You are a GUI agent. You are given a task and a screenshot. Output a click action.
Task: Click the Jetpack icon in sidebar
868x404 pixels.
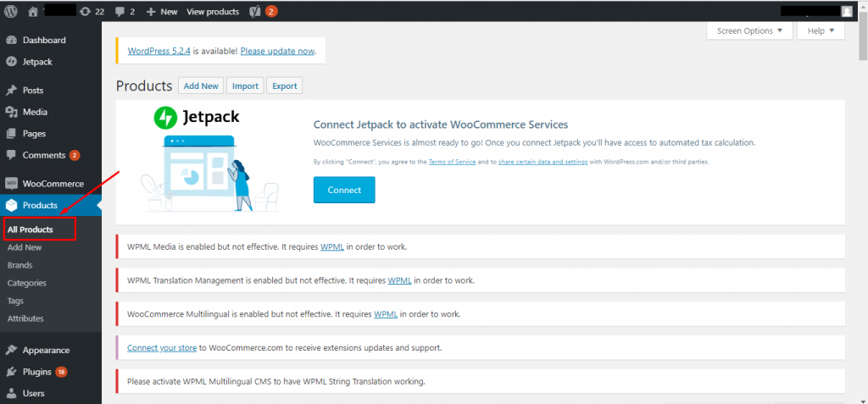tap(11, 62)
